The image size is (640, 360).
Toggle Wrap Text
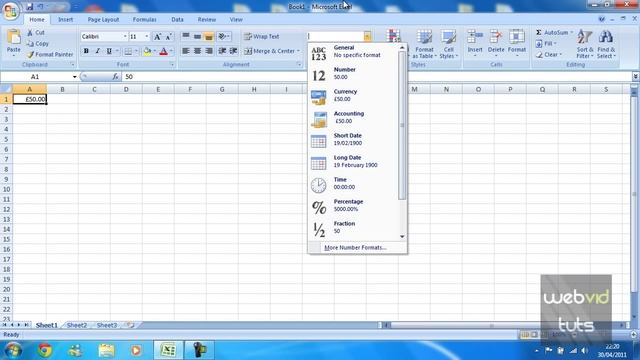coord(262,37)
